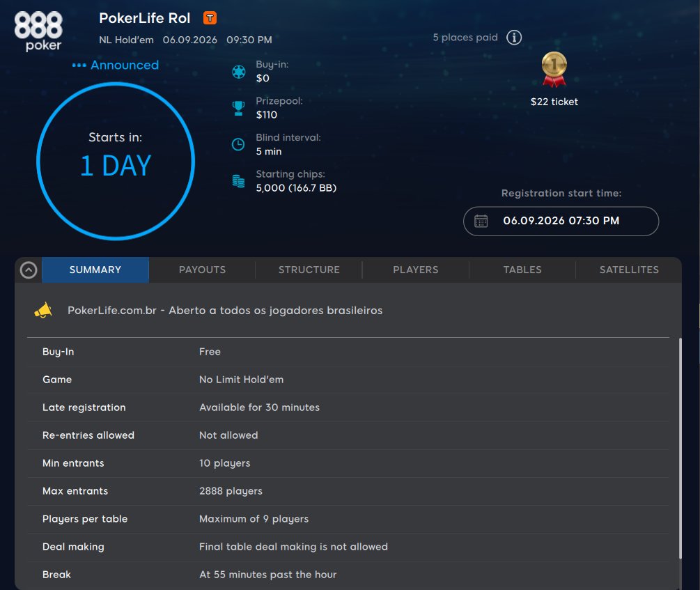Open the places paid info icon
This screenshot has height=590, width=700.
pos(514,38)
